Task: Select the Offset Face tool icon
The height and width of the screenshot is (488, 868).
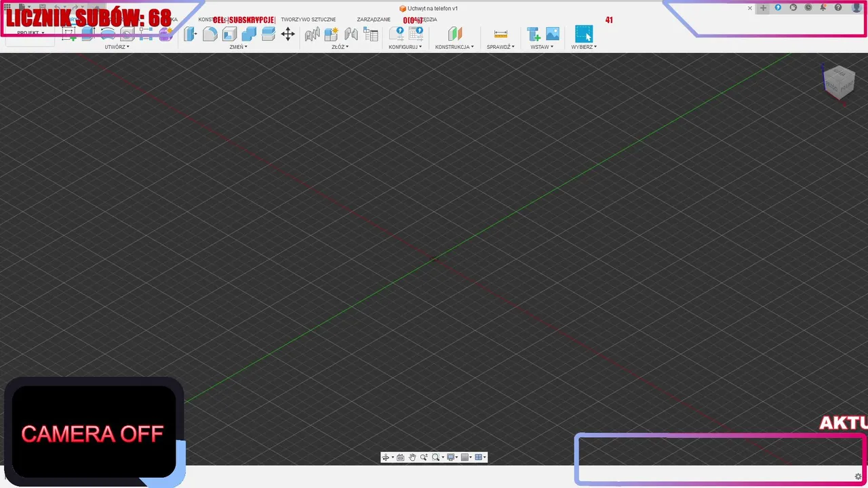Action: click(x=269, y=34)
